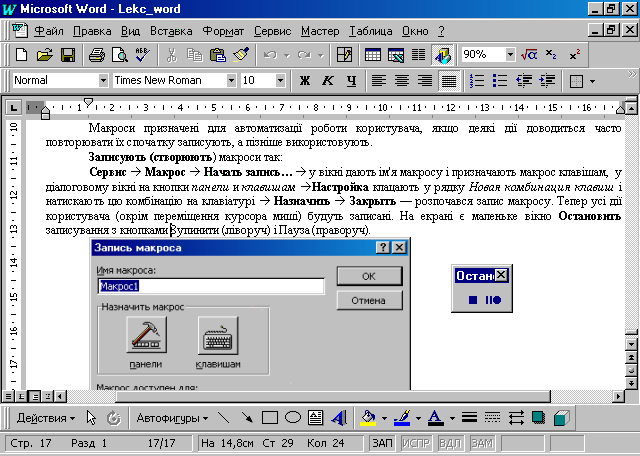Click Отмена in Запись макроса dialog
Screen dimensions: 640x456
[369, 300]
